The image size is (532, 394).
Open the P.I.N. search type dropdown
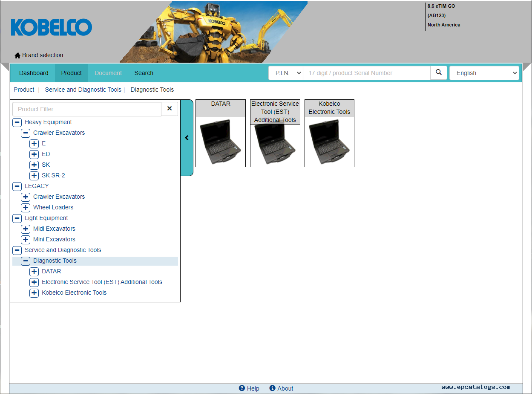(285, 73)
